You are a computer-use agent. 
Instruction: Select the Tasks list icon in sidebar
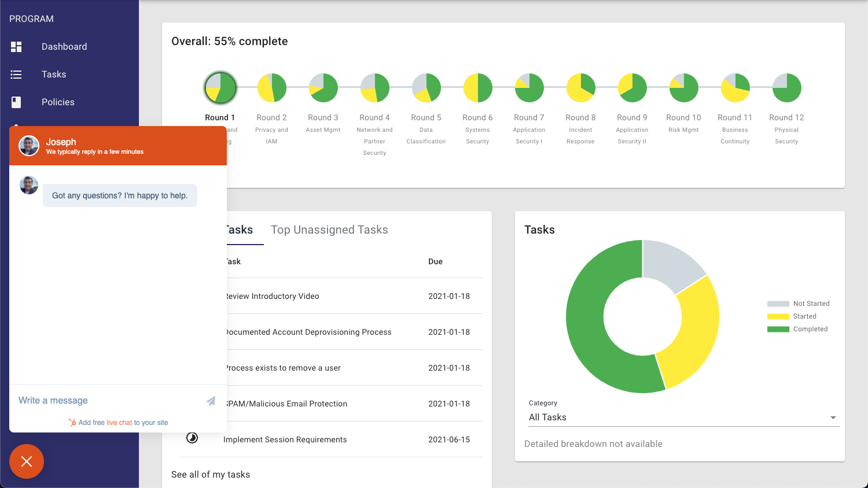pyautogui.click(x=16, y=75)
